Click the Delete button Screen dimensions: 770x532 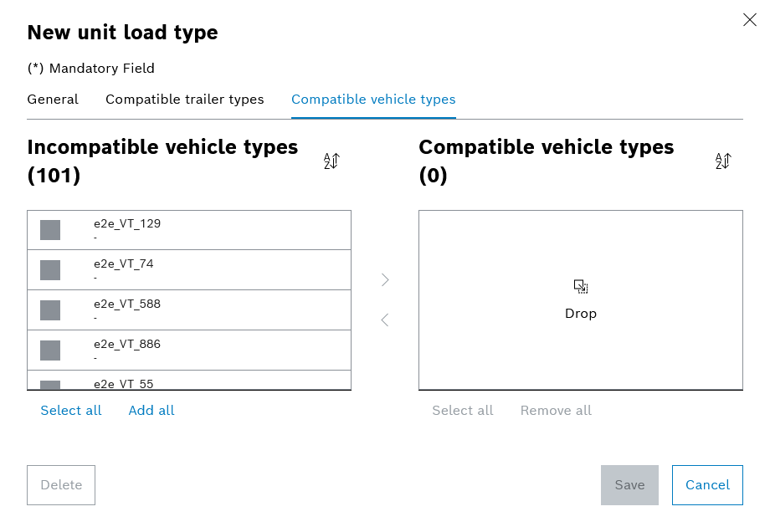pyautogui.click(x=61, y=485)
